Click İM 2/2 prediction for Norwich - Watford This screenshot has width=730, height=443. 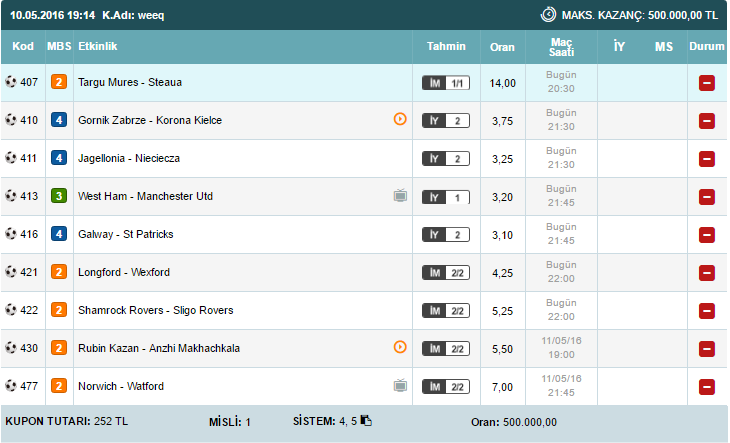point(446,387)
